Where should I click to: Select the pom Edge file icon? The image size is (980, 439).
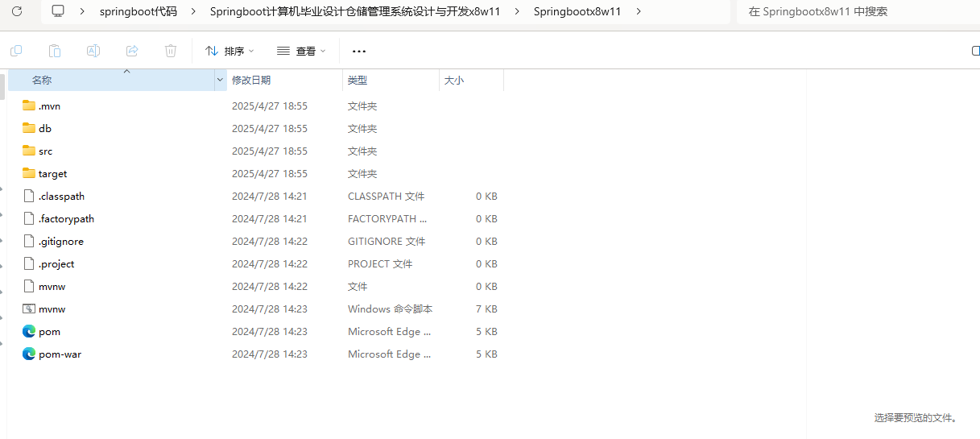[30, 331]
